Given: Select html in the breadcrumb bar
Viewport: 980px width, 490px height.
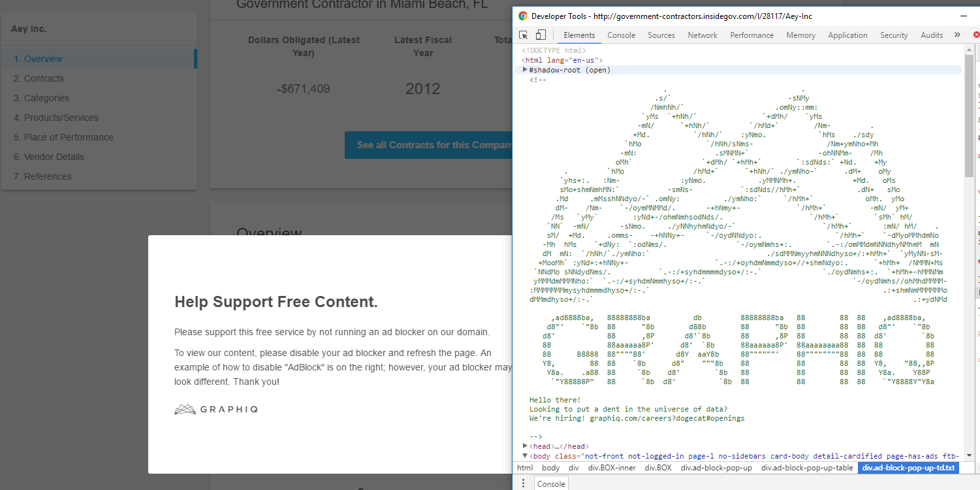Looking at the screenshot, I should (x=525, y=468).
